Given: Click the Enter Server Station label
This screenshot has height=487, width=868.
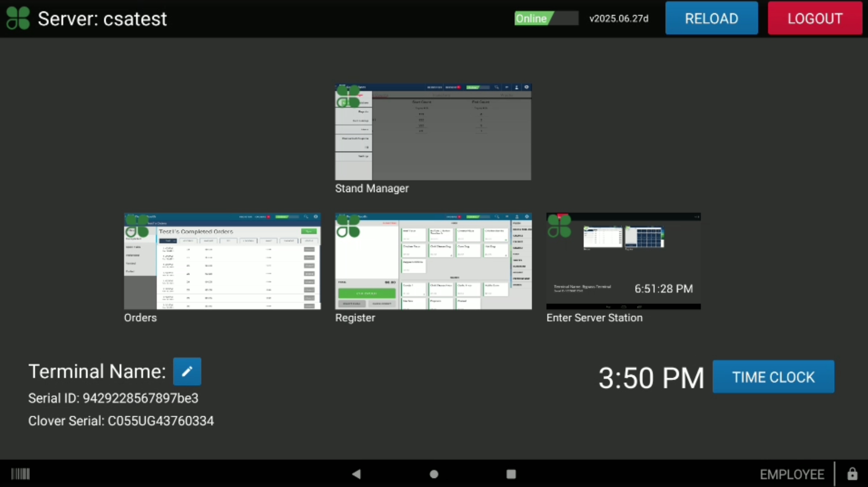Looking at the screenshot, I should 594,318.
